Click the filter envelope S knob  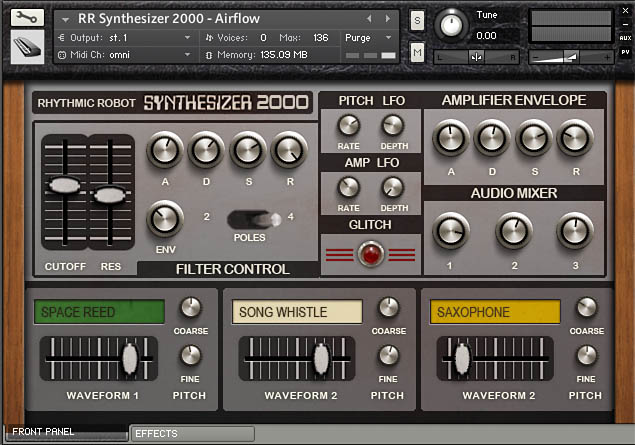pyautogui.click(x=248, y=150)
